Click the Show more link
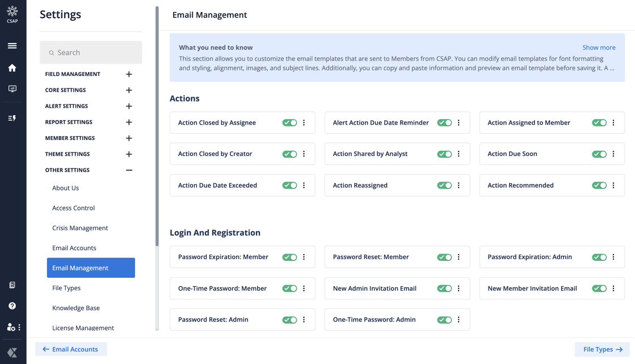Image resolution: width=635 pixels, height=364 pixels. (x=599, y=48)
